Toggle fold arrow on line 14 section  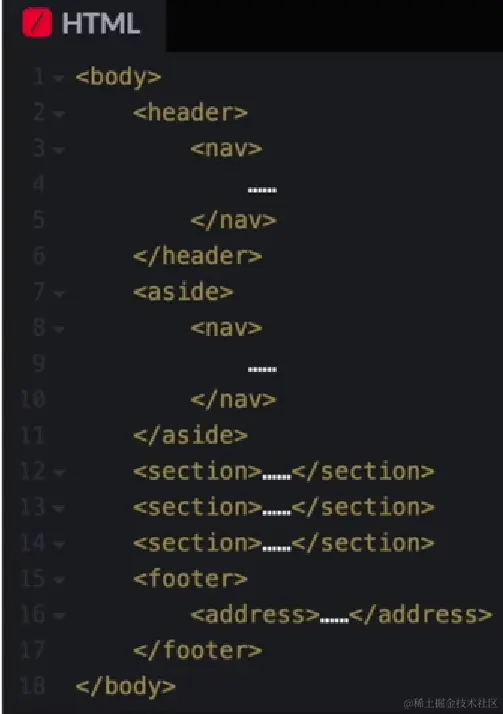[x=60, y=544]
